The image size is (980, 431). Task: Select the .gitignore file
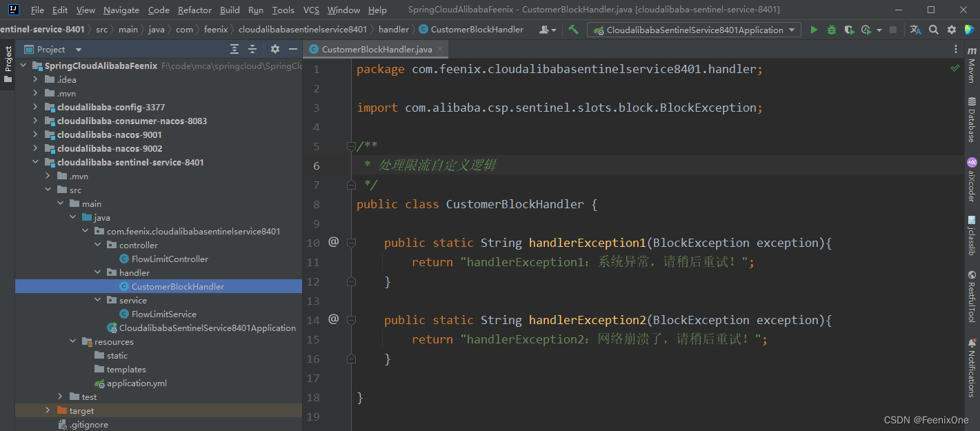[x=89, y=425]
